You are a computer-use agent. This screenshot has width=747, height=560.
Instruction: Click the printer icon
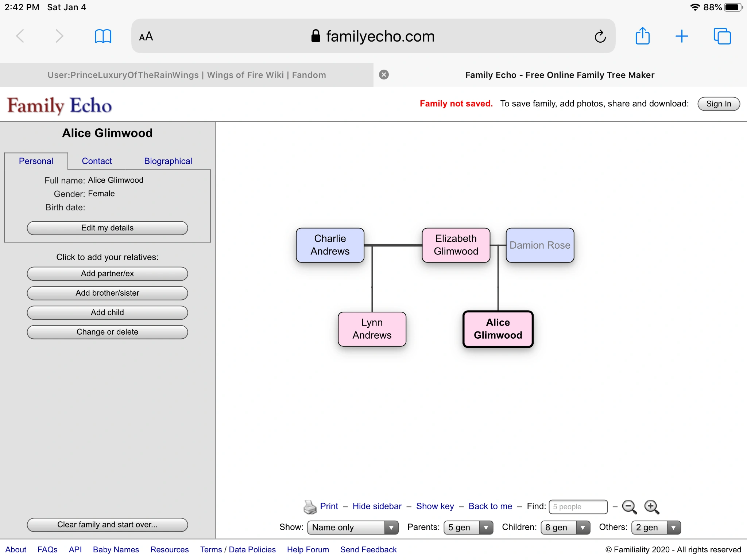coord(310,507)
